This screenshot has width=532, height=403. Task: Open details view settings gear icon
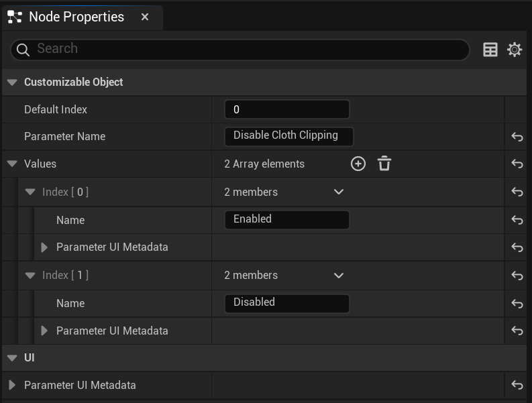[x=515, y=50]
